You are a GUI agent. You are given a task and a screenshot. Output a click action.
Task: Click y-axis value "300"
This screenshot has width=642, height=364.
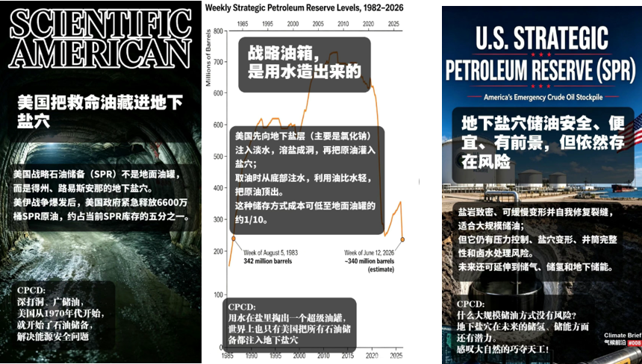click(218, 219)
